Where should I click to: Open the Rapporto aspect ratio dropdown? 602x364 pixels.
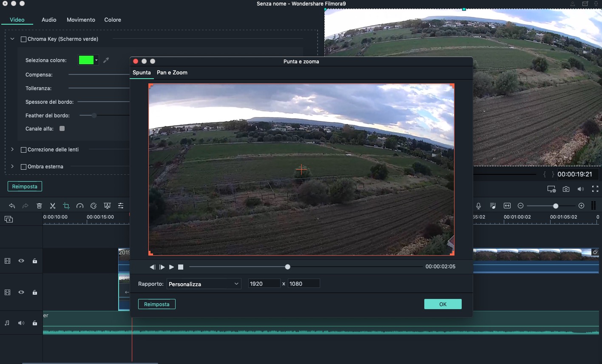pos(204,284)
